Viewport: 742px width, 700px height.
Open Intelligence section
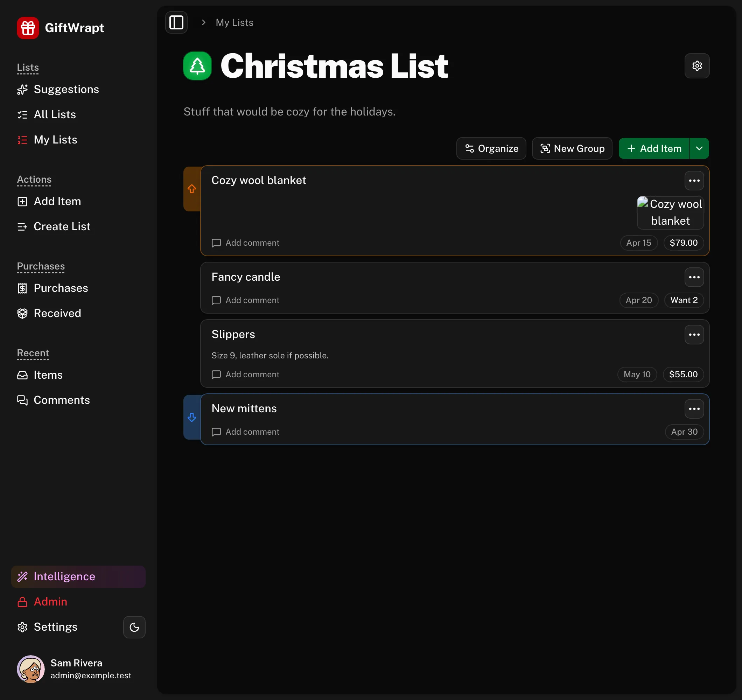pyautogui.click(x=78, y=576)
